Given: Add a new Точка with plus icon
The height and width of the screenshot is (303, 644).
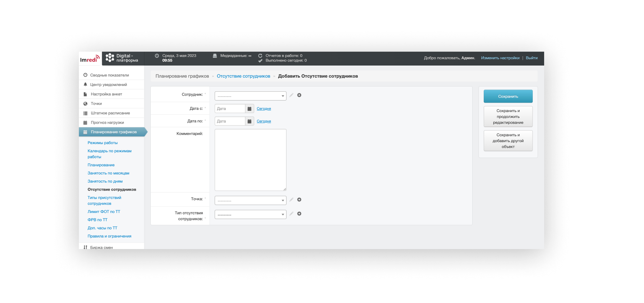Looking at the screenshot, I should pyautogui.click(x=299, y=200).
